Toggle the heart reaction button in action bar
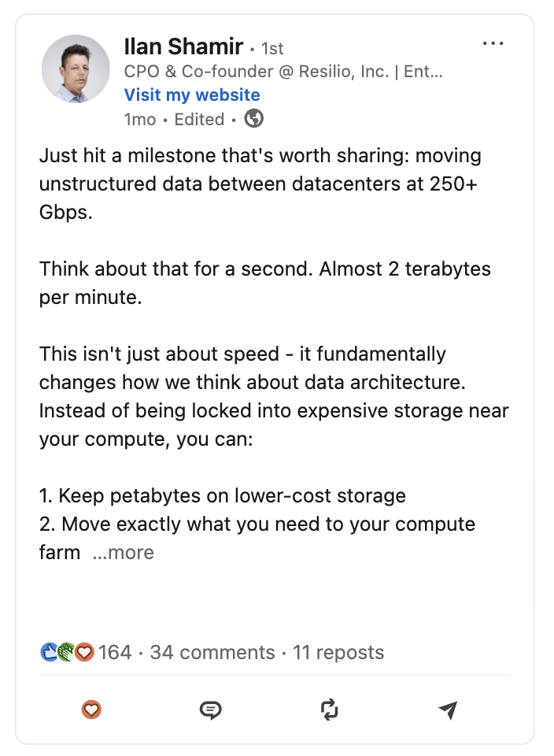This screenshot has height=756, width=554. pyautogui.click(x=91, y=710)
